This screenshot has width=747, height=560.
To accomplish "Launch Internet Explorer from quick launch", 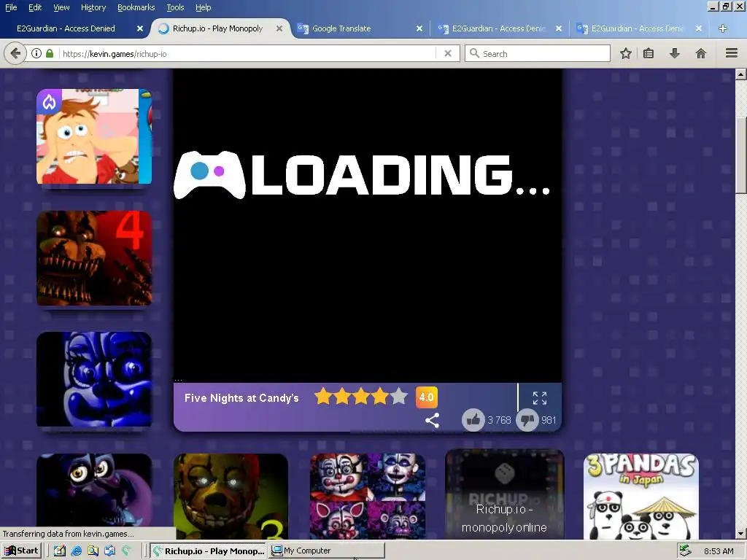I will [x=76, y=551].
